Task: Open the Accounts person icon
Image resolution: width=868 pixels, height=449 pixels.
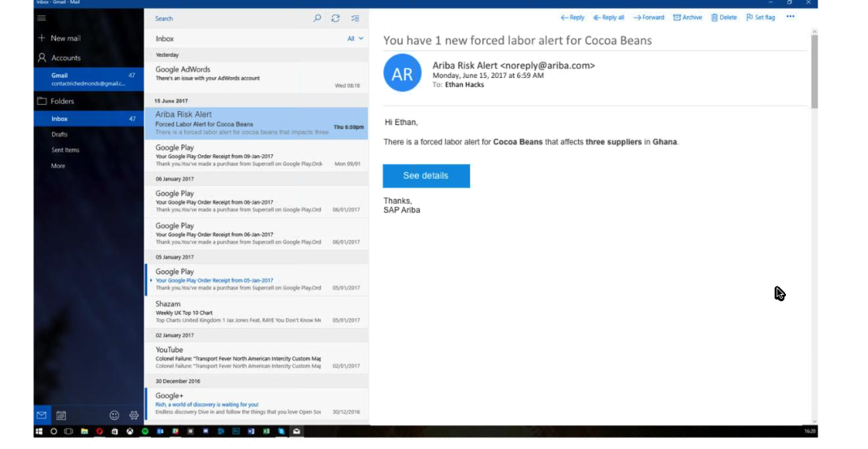Action: (41, 58)
